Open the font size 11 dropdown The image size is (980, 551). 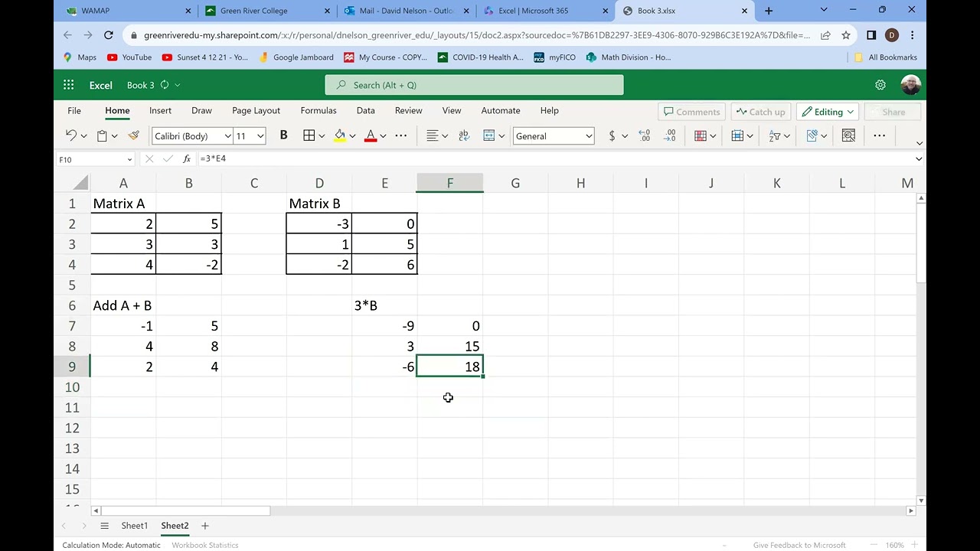pos(260,136)
